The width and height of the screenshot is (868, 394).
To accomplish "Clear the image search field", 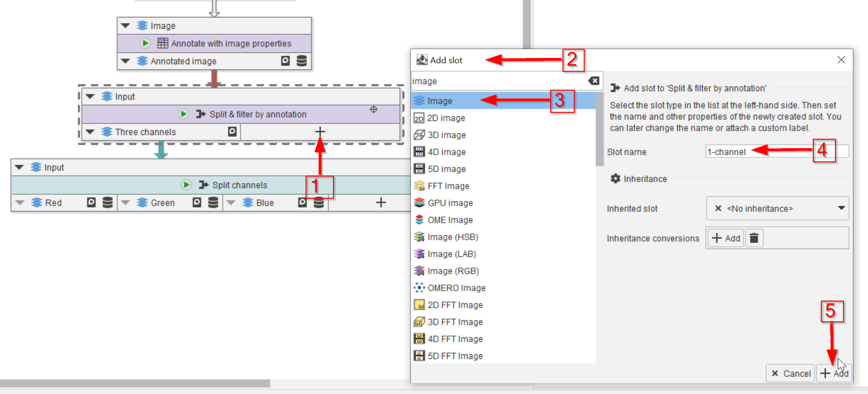I will tap(594, 81).
